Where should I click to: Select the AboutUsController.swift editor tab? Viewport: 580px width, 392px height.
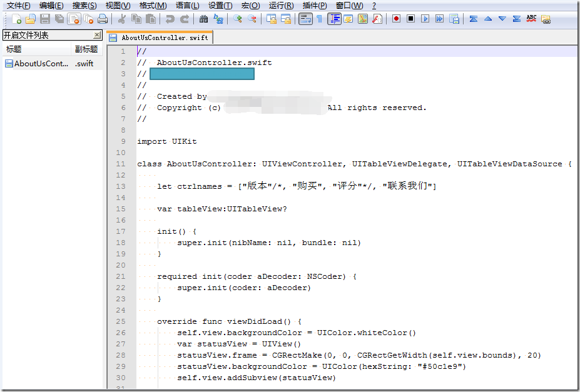point(160,38)
